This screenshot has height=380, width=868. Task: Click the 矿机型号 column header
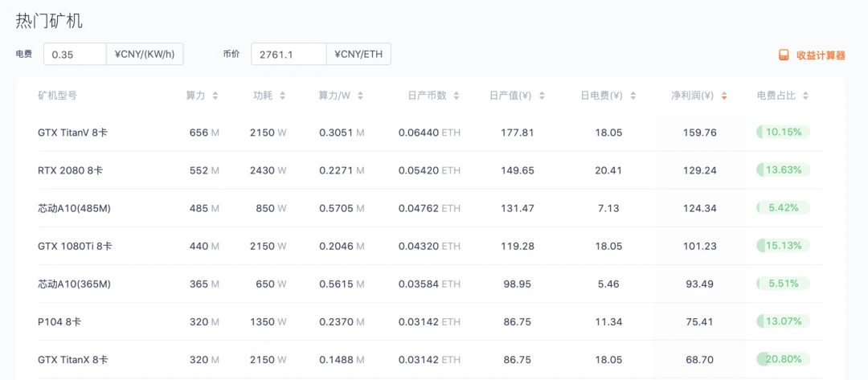click(x=57, y=96)
